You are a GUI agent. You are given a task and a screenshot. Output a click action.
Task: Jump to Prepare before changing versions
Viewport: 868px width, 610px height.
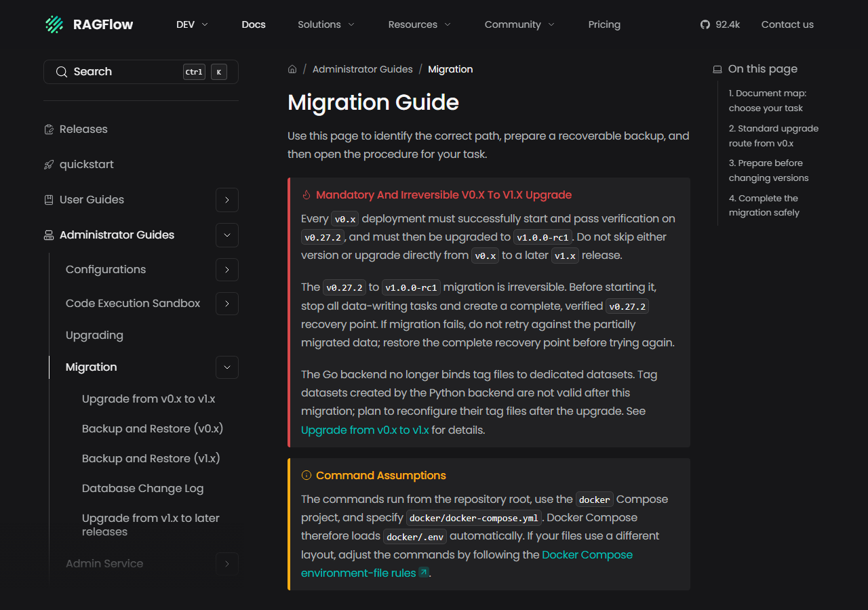[769, 171]
